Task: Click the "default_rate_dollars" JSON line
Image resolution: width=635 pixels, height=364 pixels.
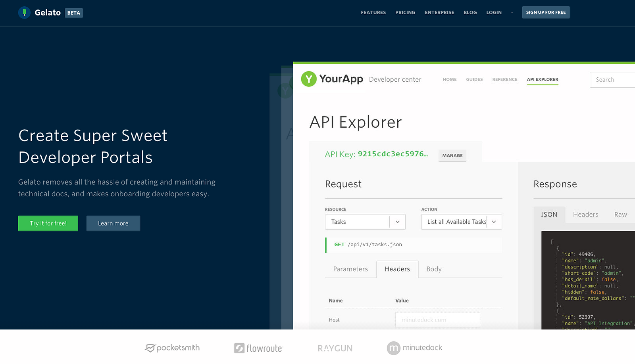Action: [598, 298]
